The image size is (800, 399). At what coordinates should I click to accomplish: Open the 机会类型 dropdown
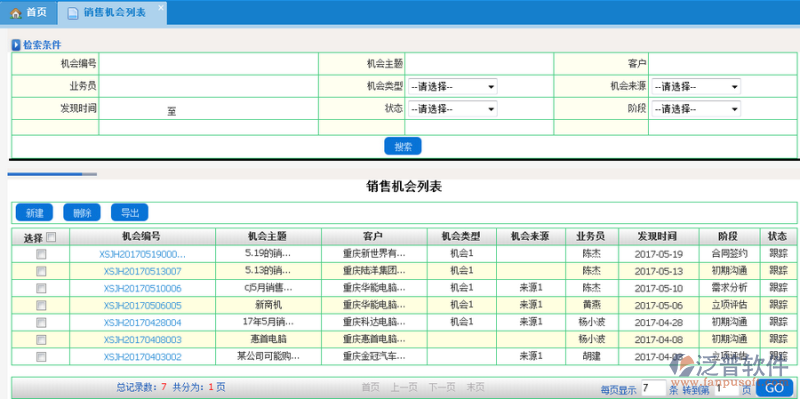pyautogui.click(x=452, y=87)
